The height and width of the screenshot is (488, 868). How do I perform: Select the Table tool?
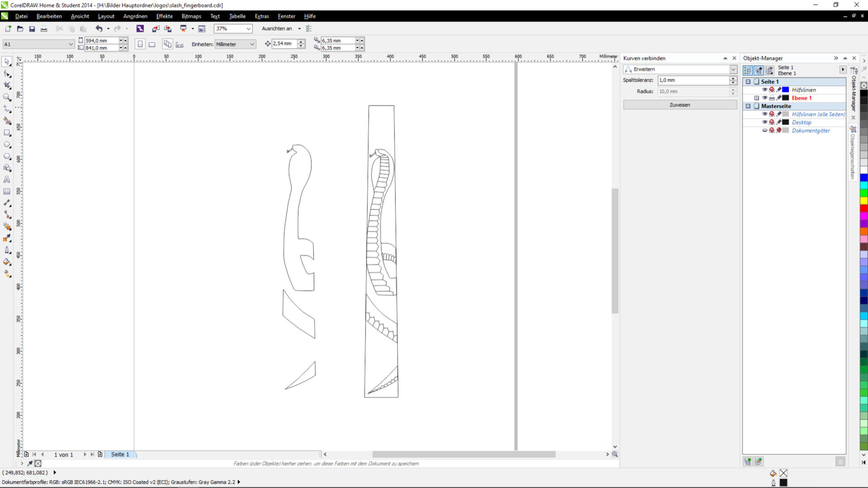(7, 191)
